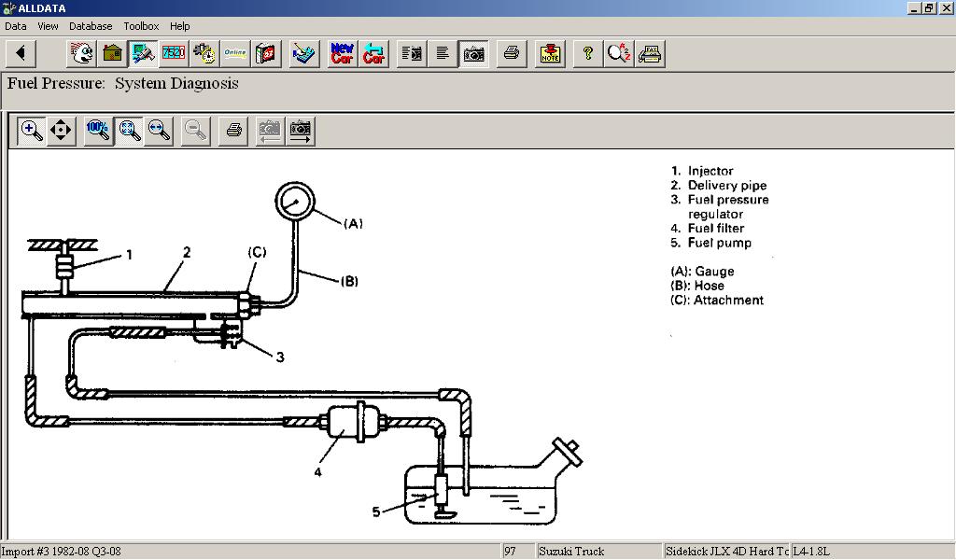Go to next image camera arrow
Image resolution: width=956 pixels, height=560 pixels.
300,130
